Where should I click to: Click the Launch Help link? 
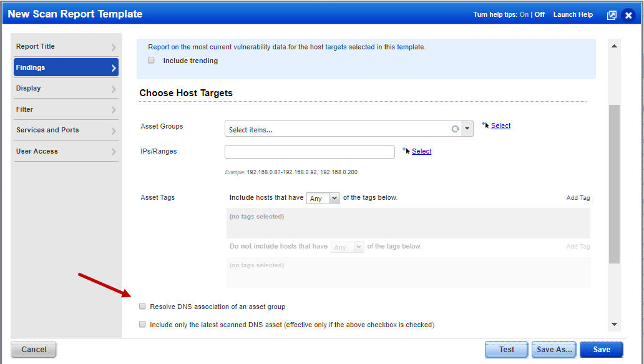click(x=572, y=14)
